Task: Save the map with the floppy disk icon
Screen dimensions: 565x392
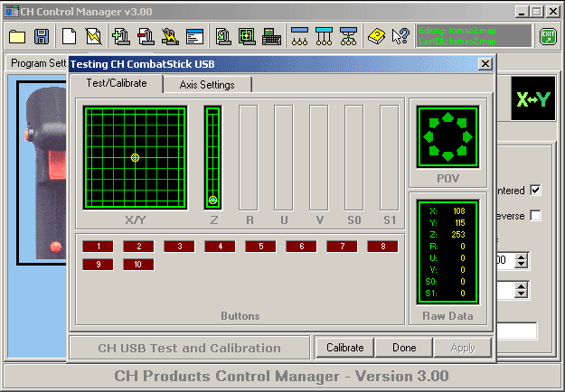Action: [x=42, y=36]
